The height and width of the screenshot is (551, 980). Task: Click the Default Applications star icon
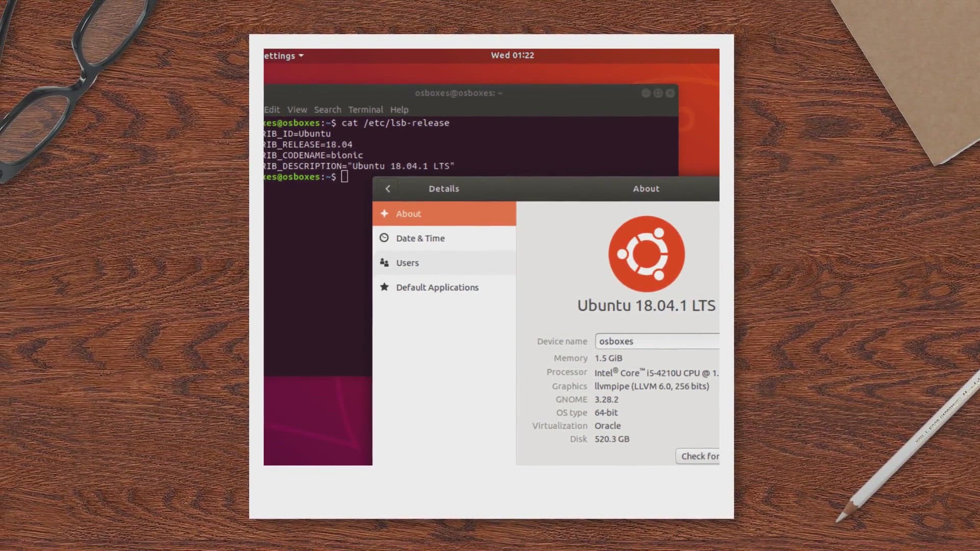(x=384, y=287)
